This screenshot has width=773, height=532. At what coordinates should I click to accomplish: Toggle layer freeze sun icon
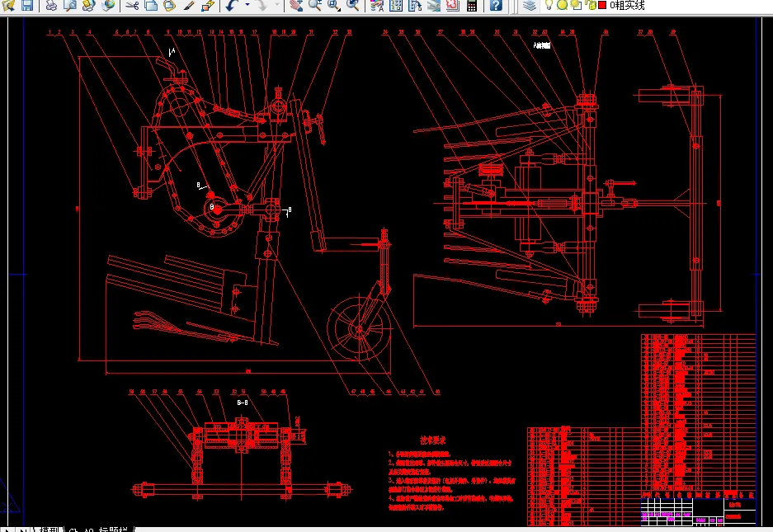(x=562, y=6)
